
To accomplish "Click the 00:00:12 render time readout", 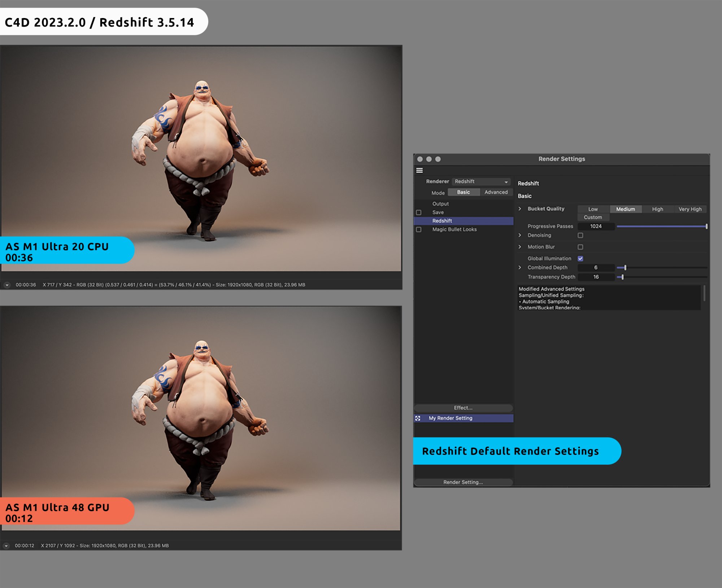I will click(x=25, y=546).
